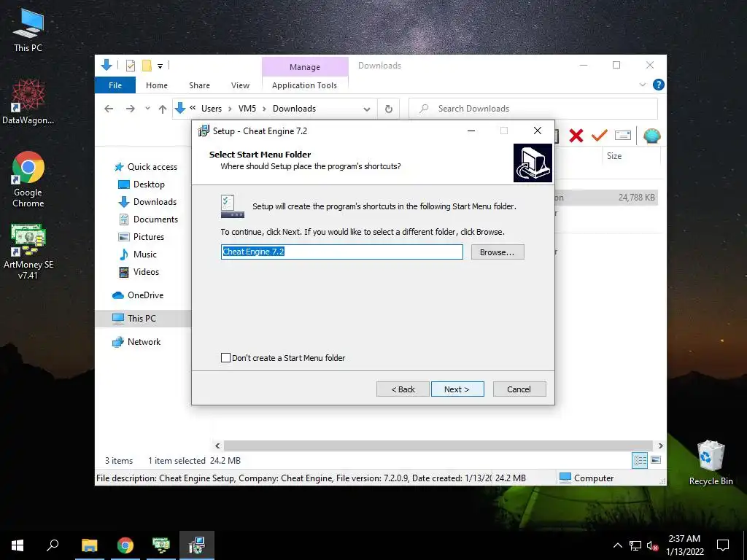Expand the Explorer ribbon chevron
Viewport: 747px width, 560px height.
tap(642, 85)
